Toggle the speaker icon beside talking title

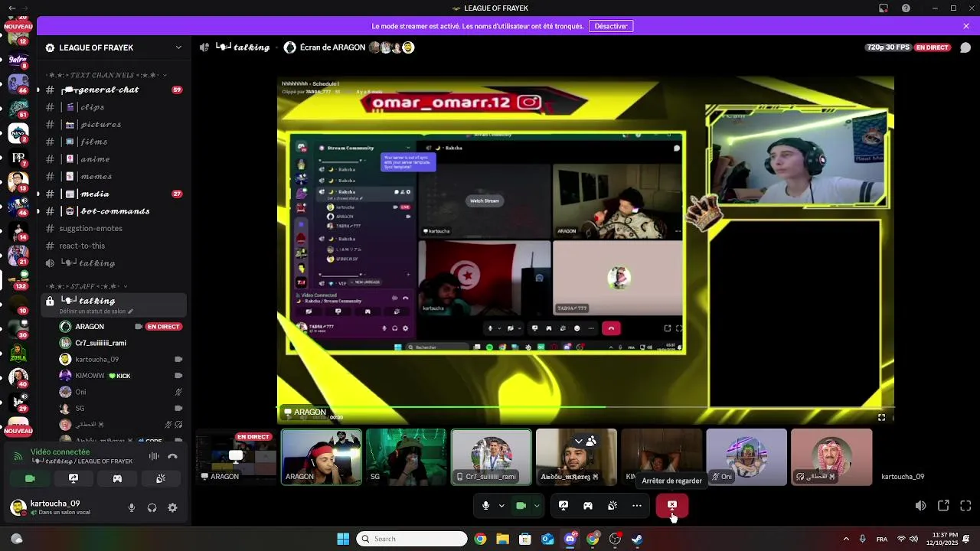pos(204,47)
